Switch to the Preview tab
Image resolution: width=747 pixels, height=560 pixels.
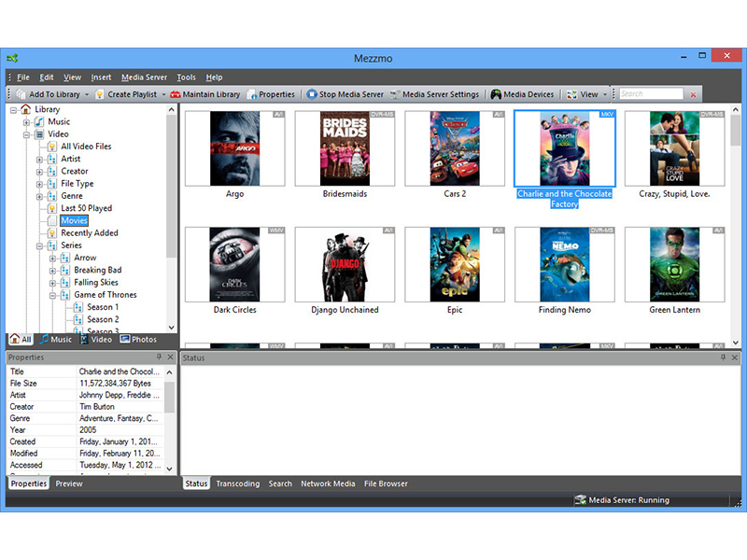(x=68, y=483)
